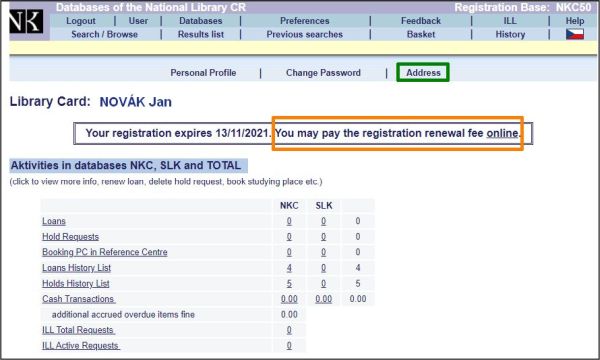Screen dimensions: 600x360
Task: Click the 'Library Card:' label
Action: [x=50, y=101]
